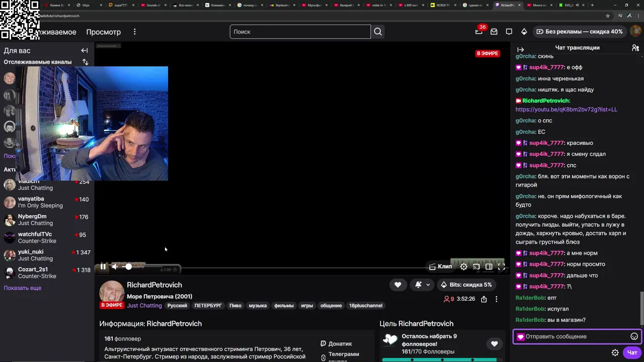Open vanyatiba channel in sidebar

click(x=47, y=202)
